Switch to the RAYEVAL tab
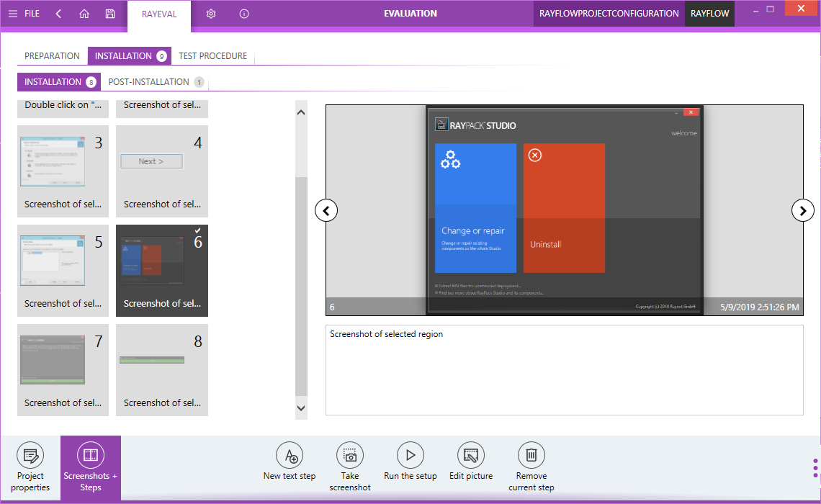Image resolution: width=821 pixels, height=504 pixels. [159, 14]
